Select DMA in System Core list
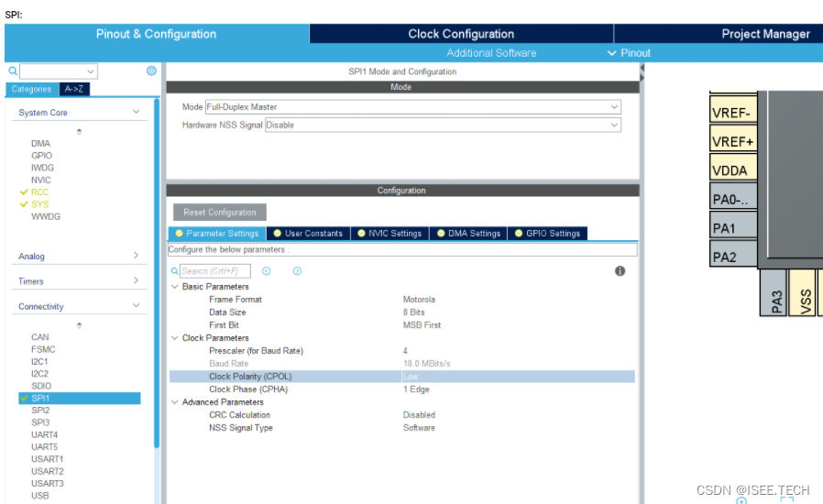The image size is (823, 504). [x=40, y=143]
